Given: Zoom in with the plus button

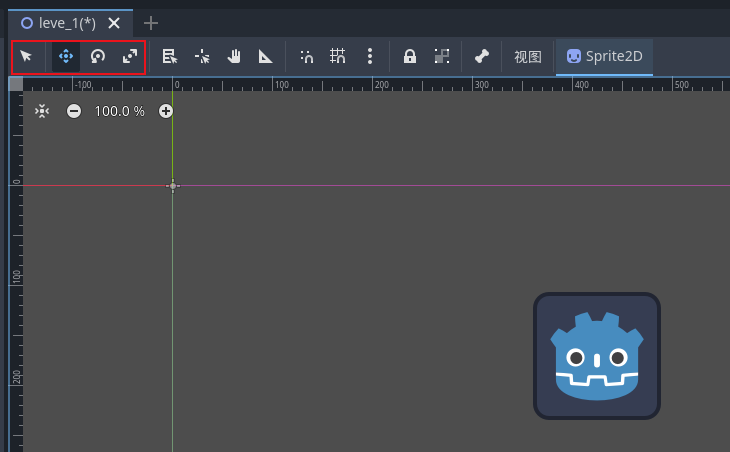Looking at the screenshot, I should tap(166, 111).
